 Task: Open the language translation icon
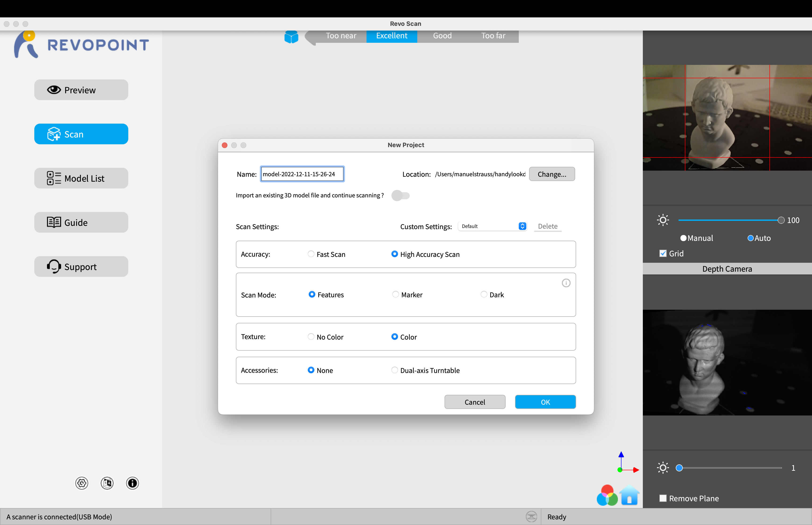[x=107, y=483]
